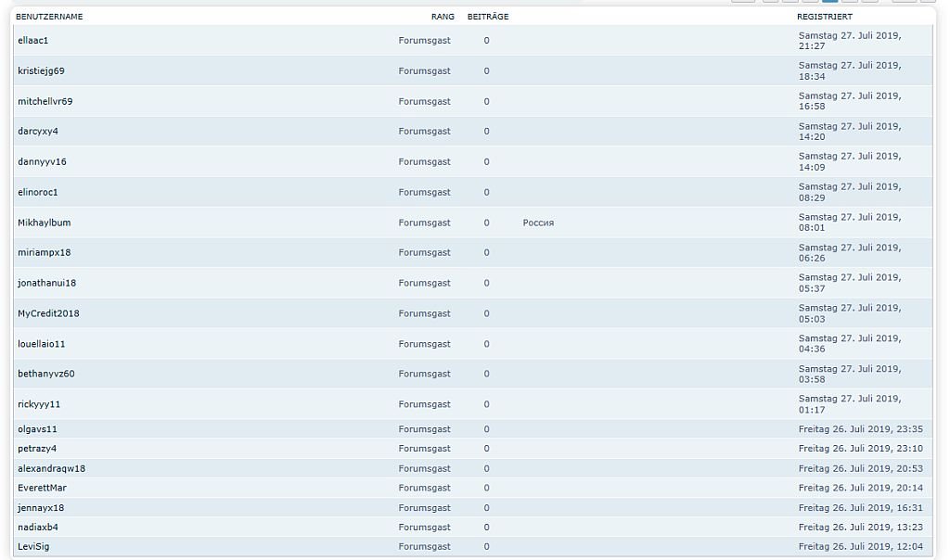This screenshot has width=950, height=560.
Task: Sort members by Benutzername column
Action: pyautogui.click(x=49, y=17)
